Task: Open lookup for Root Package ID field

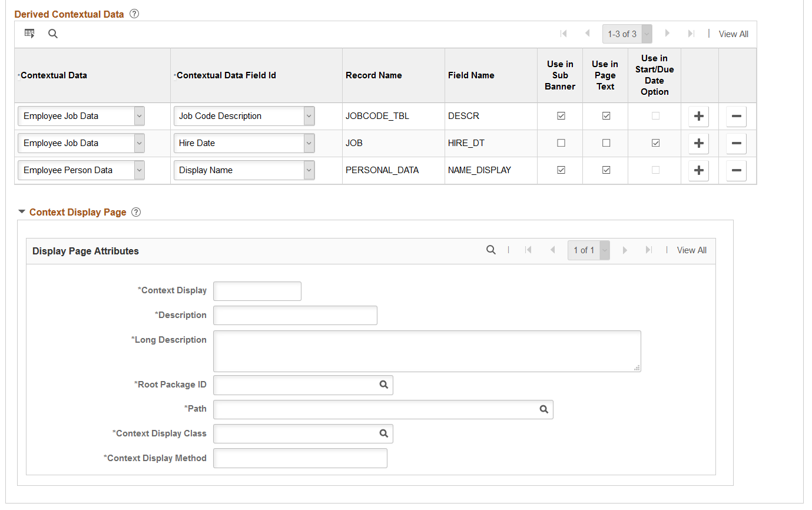Action: (384, 385)
